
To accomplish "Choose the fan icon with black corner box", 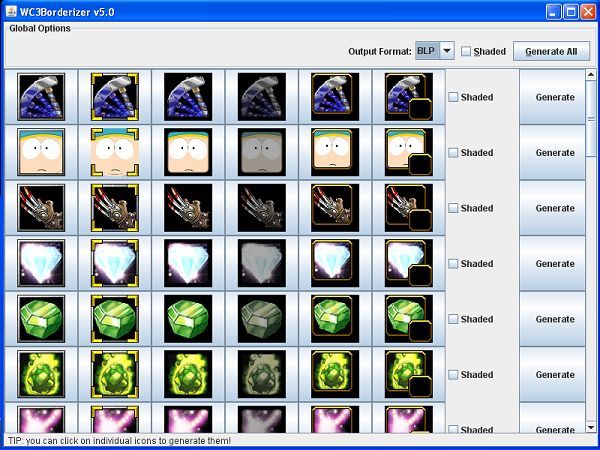I will (x=409, y=97).
